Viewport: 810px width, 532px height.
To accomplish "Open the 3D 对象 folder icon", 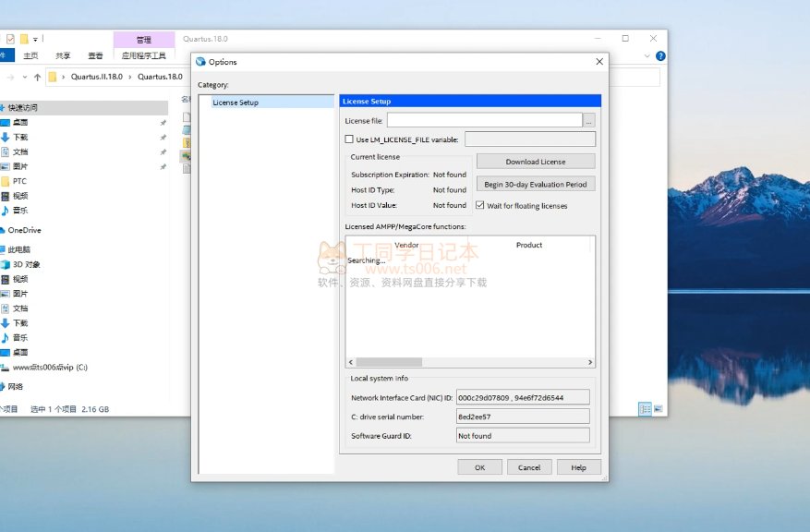I will [x=6, y=264].
